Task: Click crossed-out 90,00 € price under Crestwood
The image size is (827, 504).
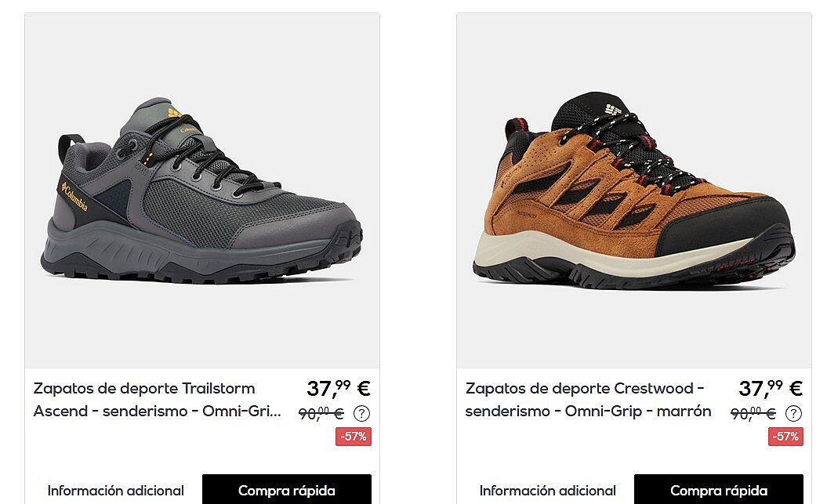Action: [x=753, y=414]
